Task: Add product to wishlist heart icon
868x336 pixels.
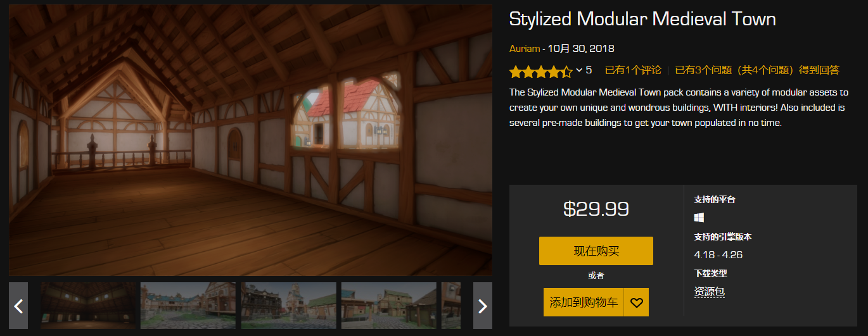Action: click(x=637, y=302)
